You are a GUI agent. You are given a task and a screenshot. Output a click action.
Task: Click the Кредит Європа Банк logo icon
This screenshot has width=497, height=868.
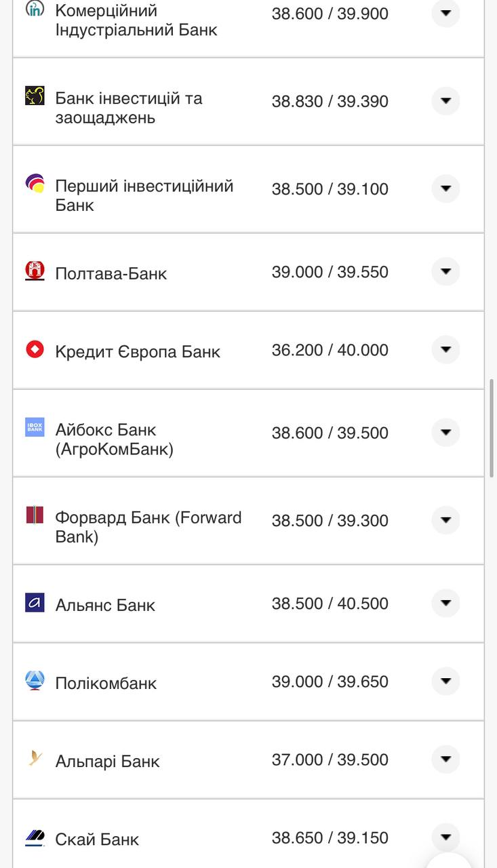click(x=35, y=350)
